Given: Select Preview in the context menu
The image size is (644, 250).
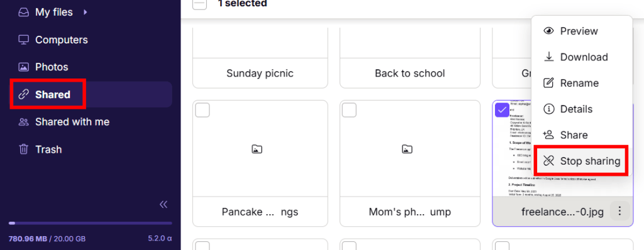Looking at the screenshot, I should [582, 31].
